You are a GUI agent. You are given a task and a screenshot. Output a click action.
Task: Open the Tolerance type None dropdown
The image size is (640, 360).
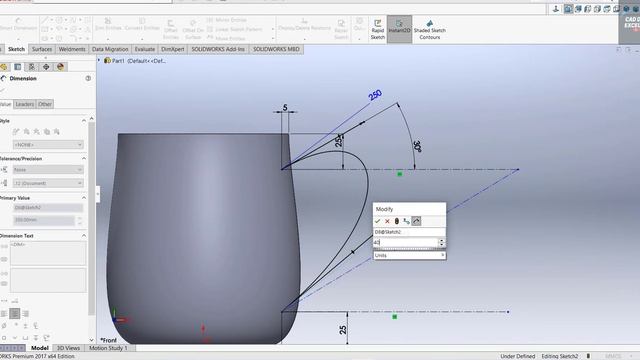point(48,170)
